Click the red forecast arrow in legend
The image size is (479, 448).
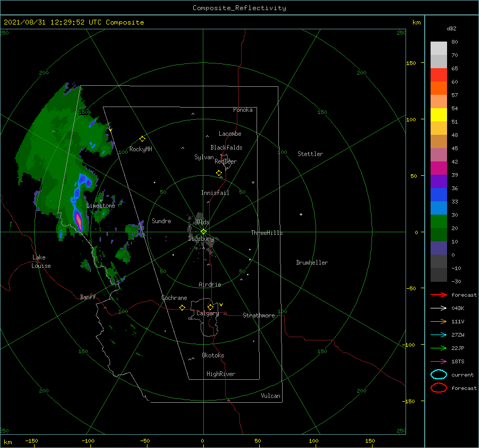click(x=439, y=295)
